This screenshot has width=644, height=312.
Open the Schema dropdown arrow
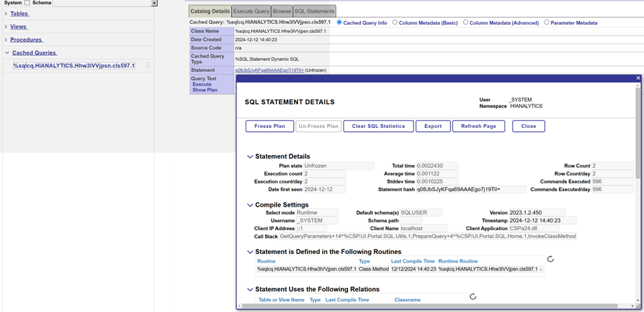click(155, 3)
